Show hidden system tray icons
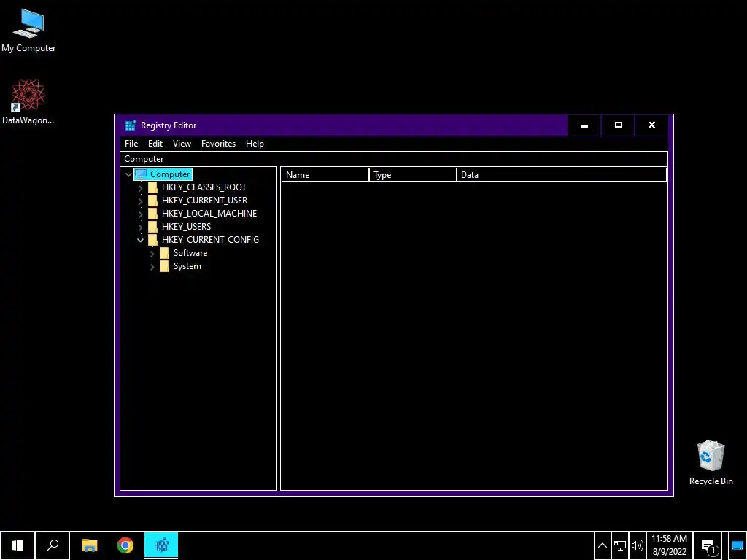Screen dimensions: 747x560 [x=602, y=545]
